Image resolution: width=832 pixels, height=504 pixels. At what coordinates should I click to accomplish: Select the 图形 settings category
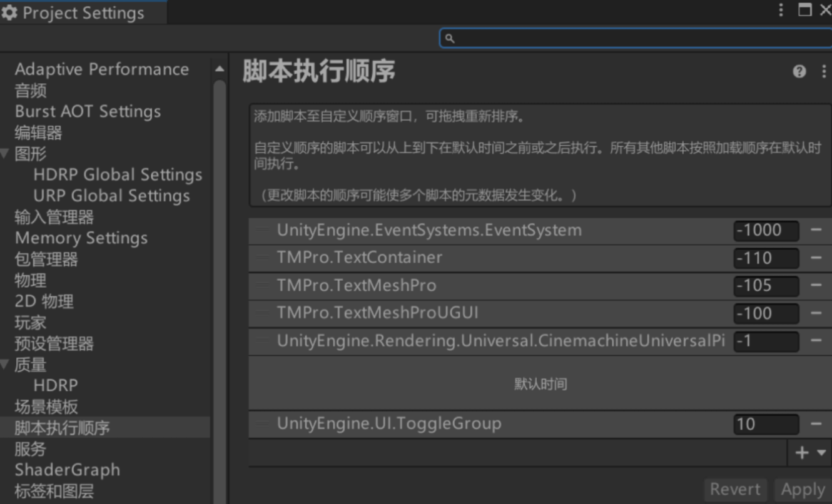(31, 154)
